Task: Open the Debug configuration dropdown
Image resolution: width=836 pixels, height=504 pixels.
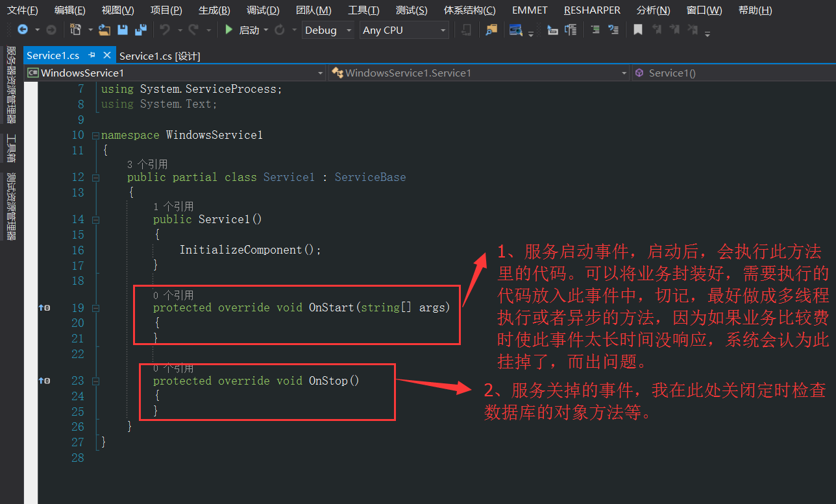Action: click(x=329, y=30)
